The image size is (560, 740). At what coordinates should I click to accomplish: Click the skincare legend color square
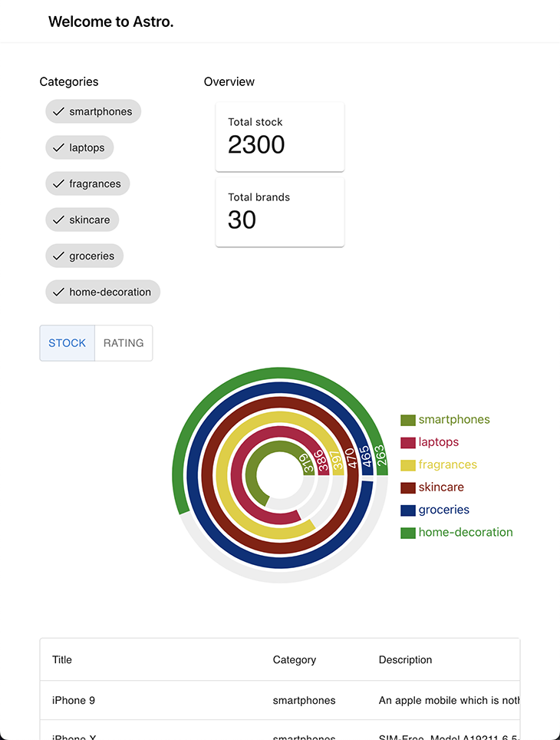(x=408, y=487)
